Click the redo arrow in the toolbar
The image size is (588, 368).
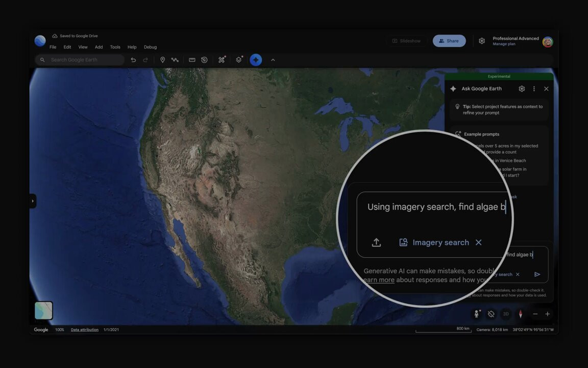pos(145,60)
